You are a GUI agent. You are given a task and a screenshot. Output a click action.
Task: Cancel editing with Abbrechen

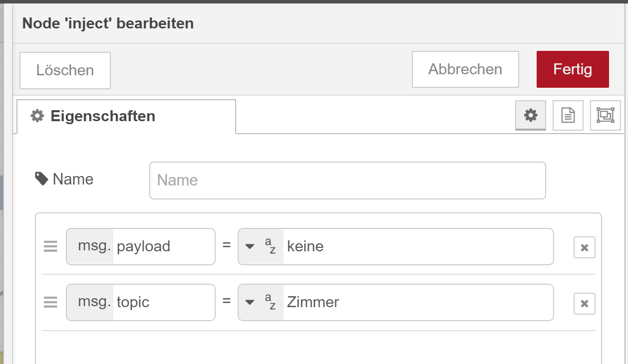click(465, 69)
